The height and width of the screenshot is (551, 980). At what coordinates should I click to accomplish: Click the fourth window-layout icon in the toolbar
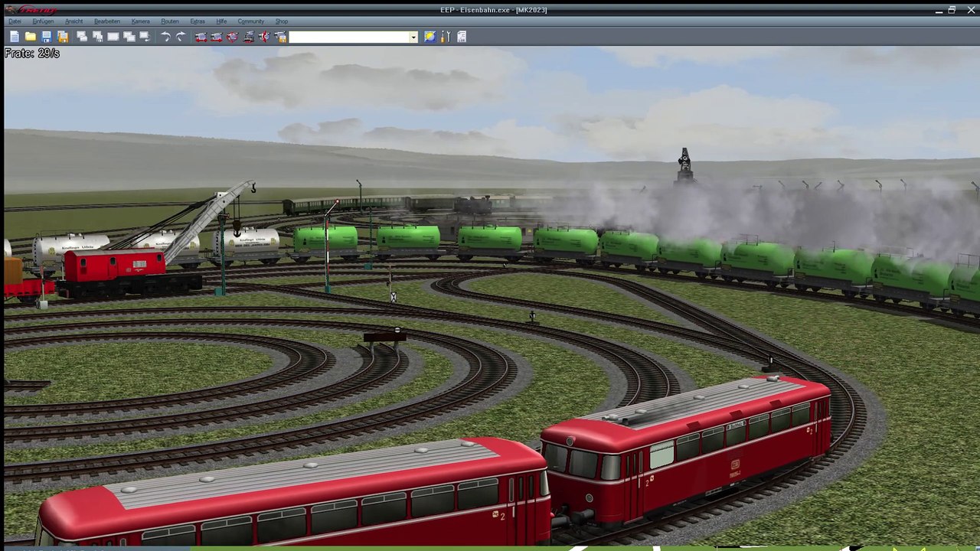(129, 37)
